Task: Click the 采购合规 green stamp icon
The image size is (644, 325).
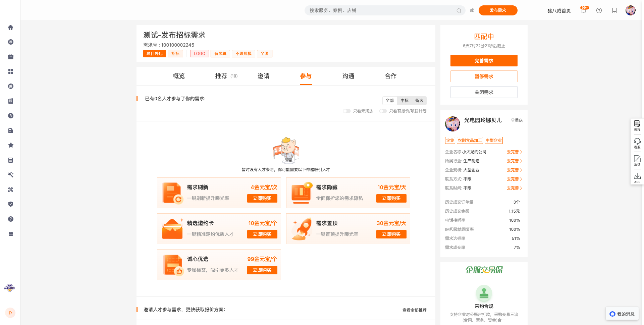Action: tap(484, 293)
